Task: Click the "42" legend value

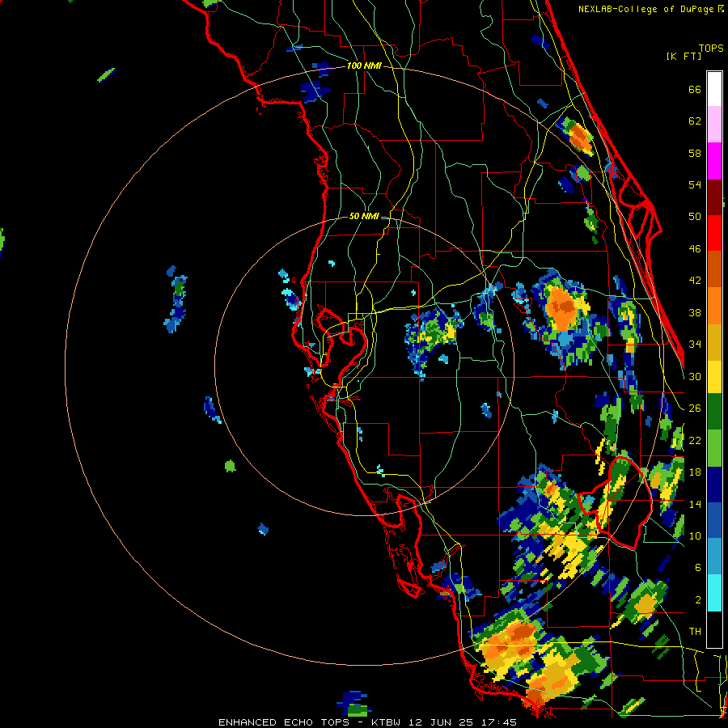Action: tap(695, 281)
